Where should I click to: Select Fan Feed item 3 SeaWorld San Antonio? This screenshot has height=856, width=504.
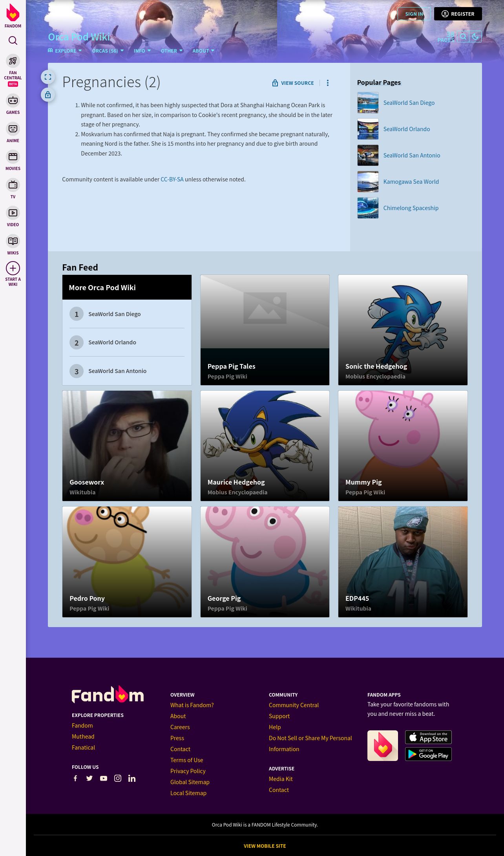(x=127, y=371)
